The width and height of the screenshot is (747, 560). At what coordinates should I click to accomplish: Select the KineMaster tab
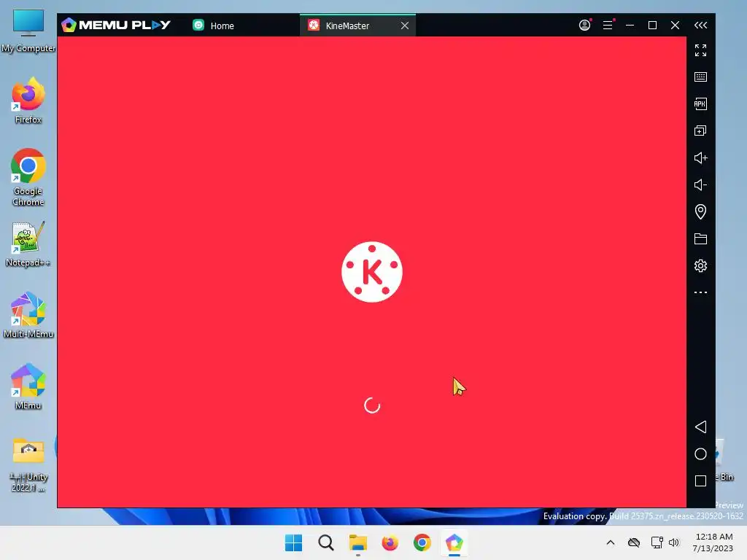(x=357, y=26)
